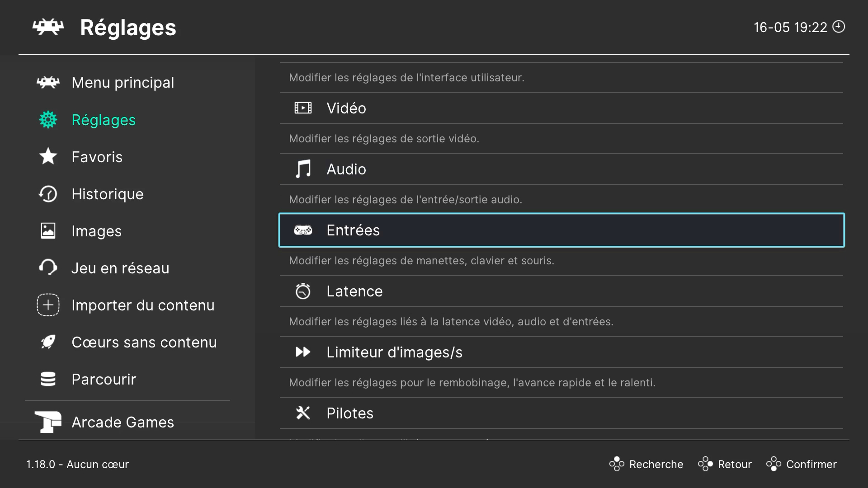Go to Menu principal in sidebar
868x488 pixels.
tap(123, 83)
